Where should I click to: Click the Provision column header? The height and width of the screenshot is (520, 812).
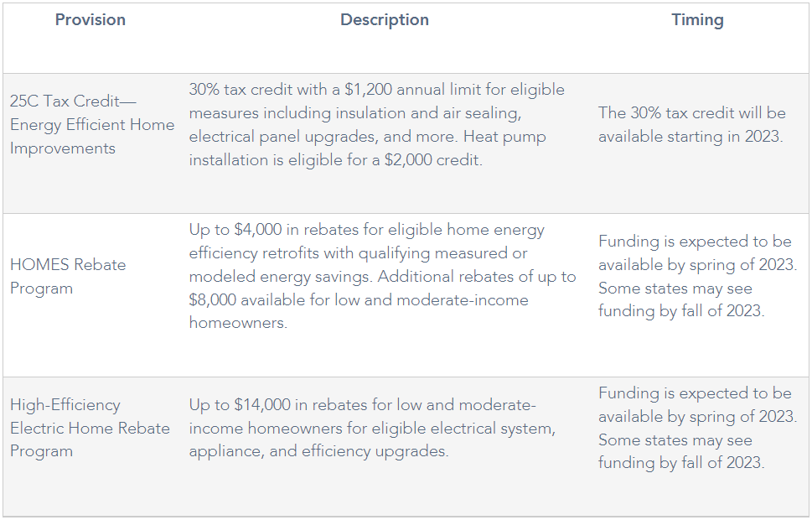[91, 19]
